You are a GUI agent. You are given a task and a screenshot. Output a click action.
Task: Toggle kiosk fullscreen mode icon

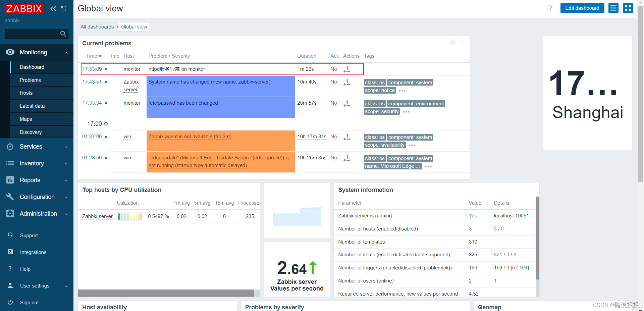[628, 8]
